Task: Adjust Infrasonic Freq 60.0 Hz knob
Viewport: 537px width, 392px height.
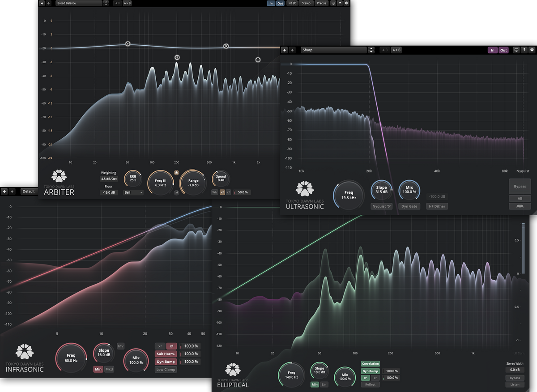Action: (71, 358)
